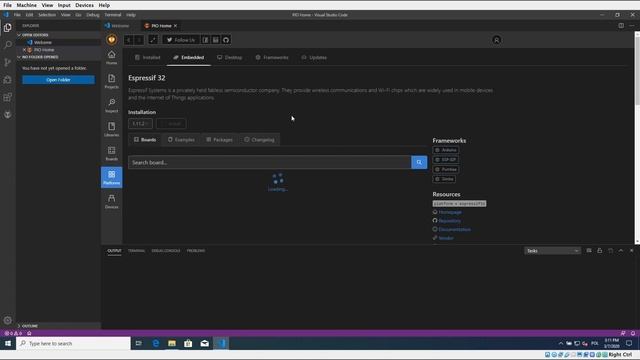Open Platforms in the PIO sidebar

111,178
